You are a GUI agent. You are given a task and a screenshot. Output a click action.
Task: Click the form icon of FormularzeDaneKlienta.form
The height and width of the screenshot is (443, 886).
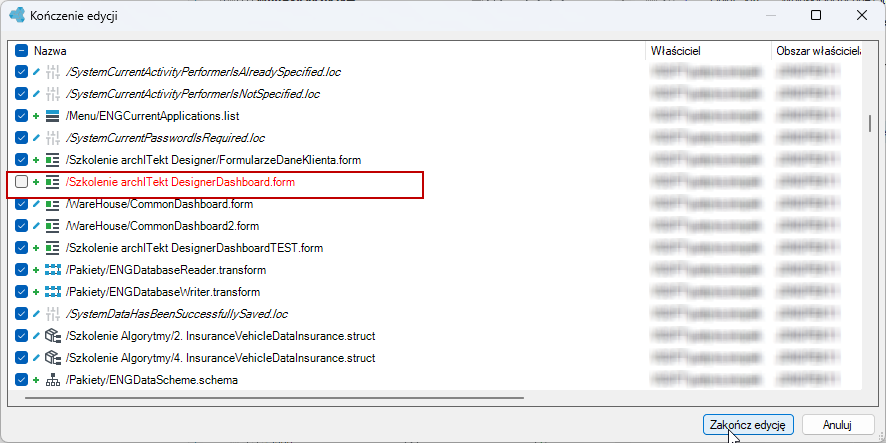point(53,160)
